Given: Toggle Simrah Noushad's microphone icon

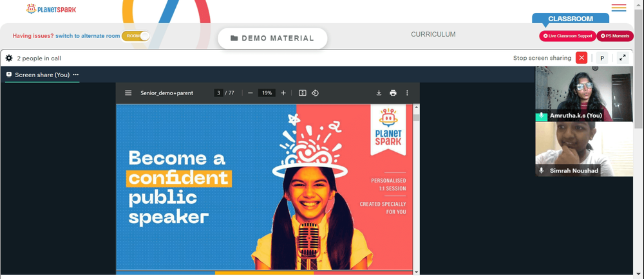Looking at the screenshot, I should (542, 170).
